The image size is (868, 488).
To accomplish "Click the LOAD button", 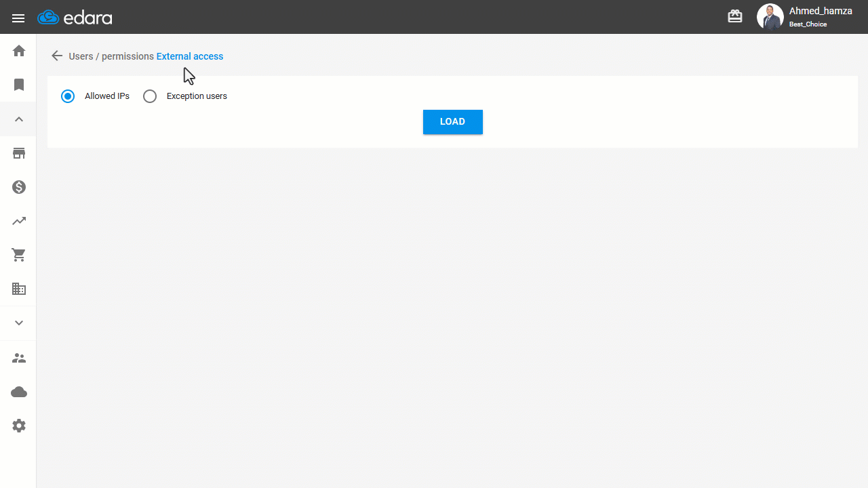I will 453,122.
